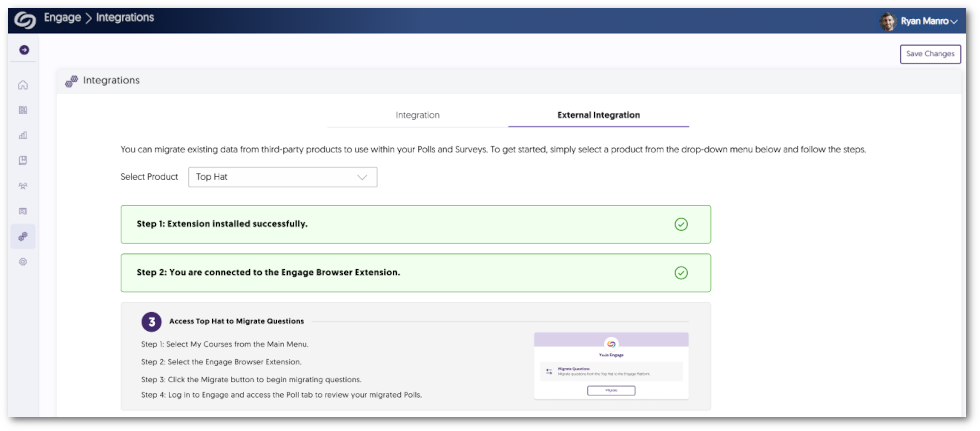Click 'Step 4: Log in to Engage' text
This screenshot has width=980, height=431.
(x=282, y=396)
